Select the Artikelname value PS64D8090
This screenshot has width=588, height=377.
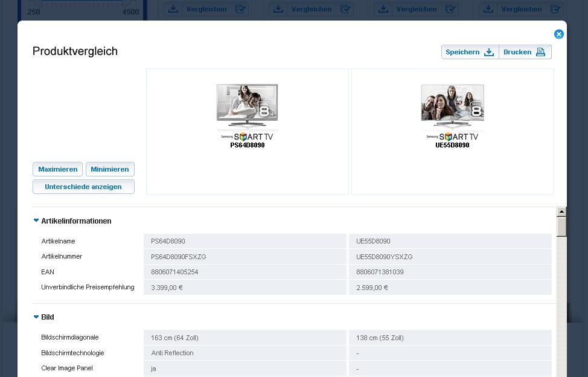coord(168,241)
